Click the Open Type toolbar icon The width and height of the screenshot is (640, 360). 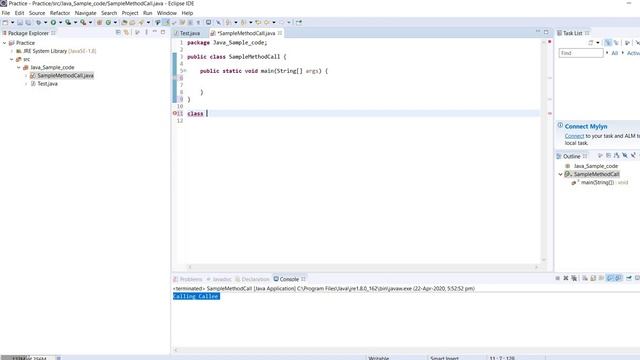pos(124,22)
